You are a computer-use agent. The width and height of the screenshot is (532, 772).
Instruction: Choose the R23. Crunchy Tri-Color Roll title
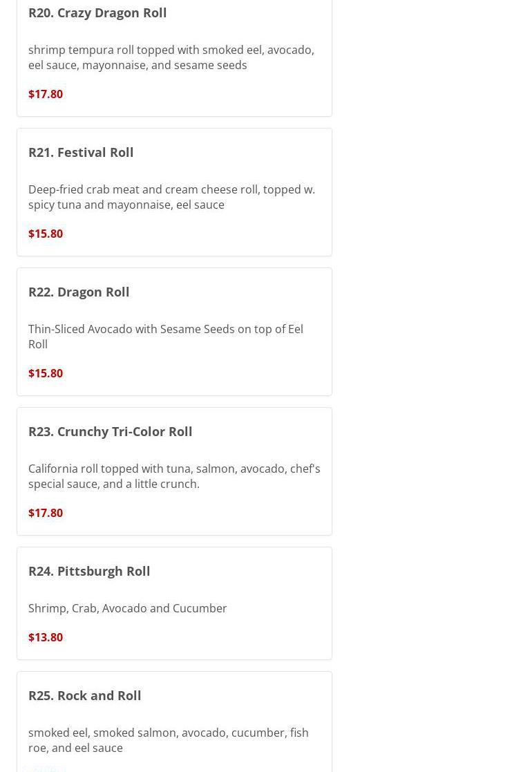(x=111, y=432)
